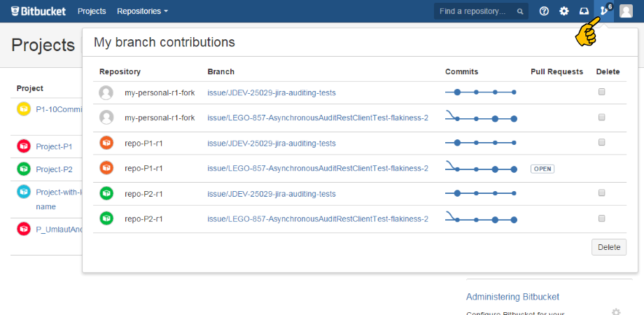The width and height of the screenshot is (644, 315).
Task: Open repo-P2-r1 LEGO-857 flakiness-2 branch link
Action: 318,219
